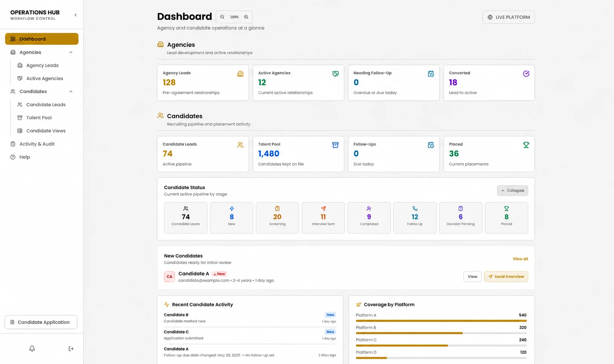Viewport: 614px width, 364px height.
Task: Open Active Agencies in the sidebar
Action: (x=45, y=78)
